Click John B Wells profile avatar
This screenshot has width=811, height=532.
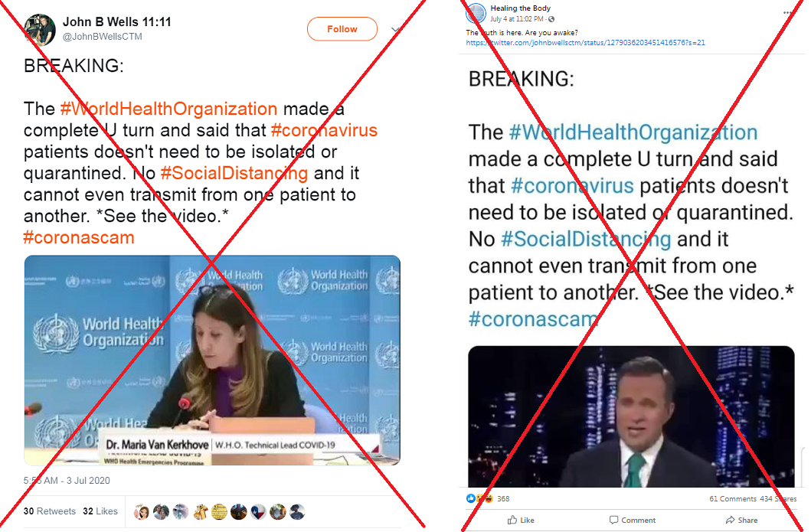(x=40, y=29)
